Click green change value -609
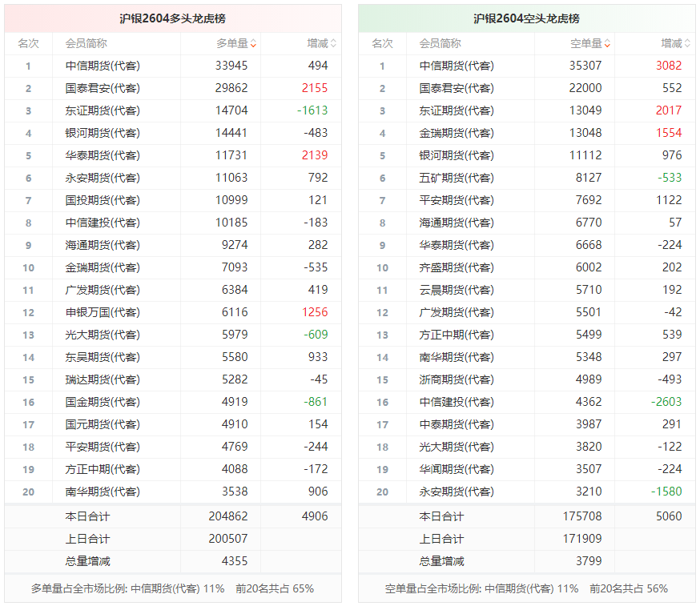This screenshot has width=700, height=606. click(316, 335)
